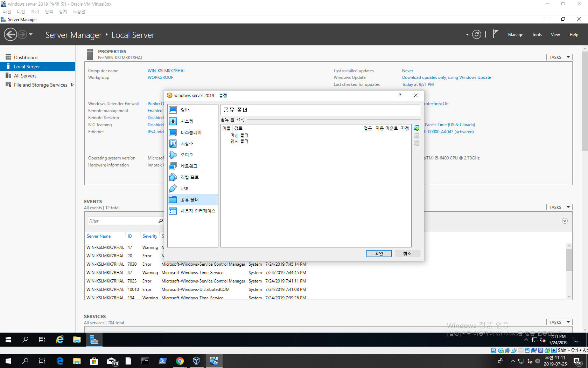Click the help question mark in settings dialog
The image size is (588, 368).
point(400,95)
